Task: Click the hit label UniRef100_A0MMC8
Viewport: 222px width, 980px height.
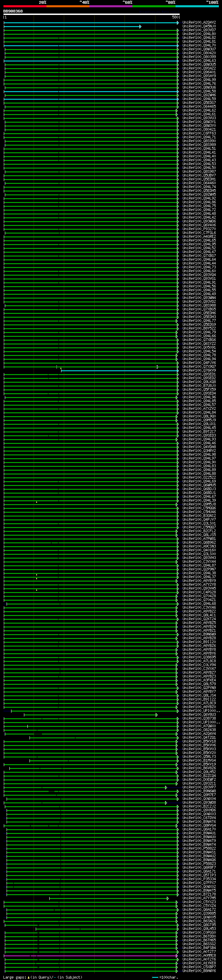Action: click(x=199, y=955)
